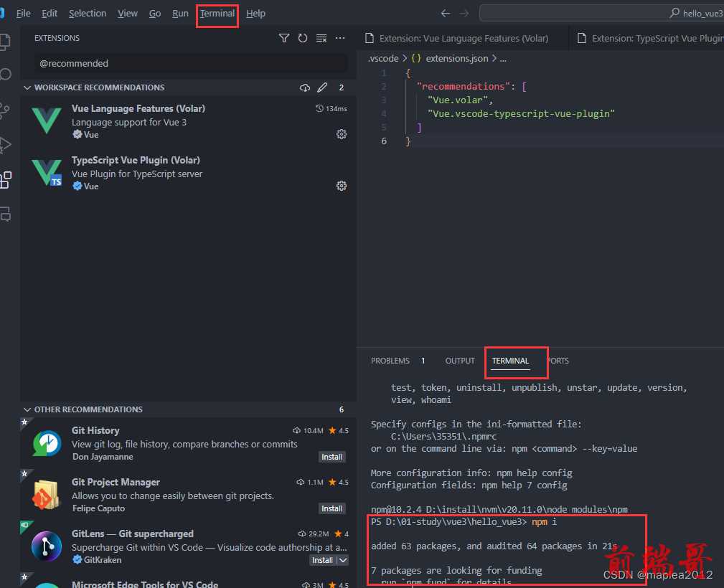This screenshot has width=724, height=588.
Task: Click the Vue Language Features logo
Action: (47, 120)
